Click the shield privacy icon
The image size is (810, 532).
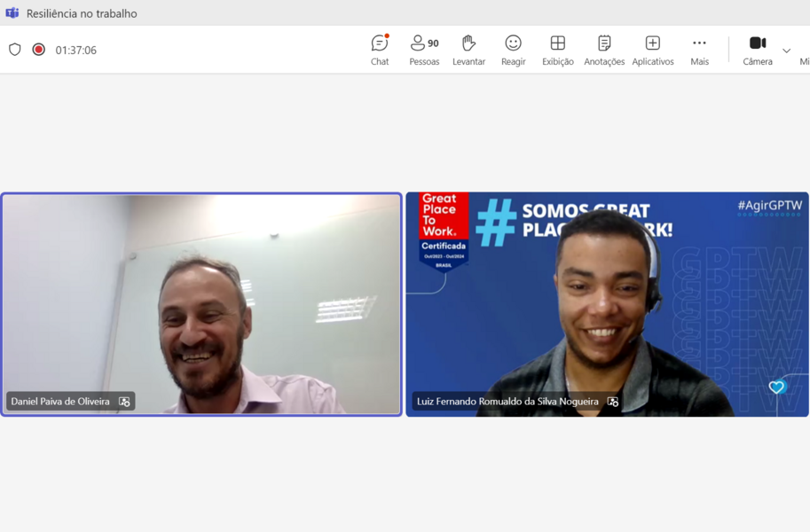coord(15,50)
